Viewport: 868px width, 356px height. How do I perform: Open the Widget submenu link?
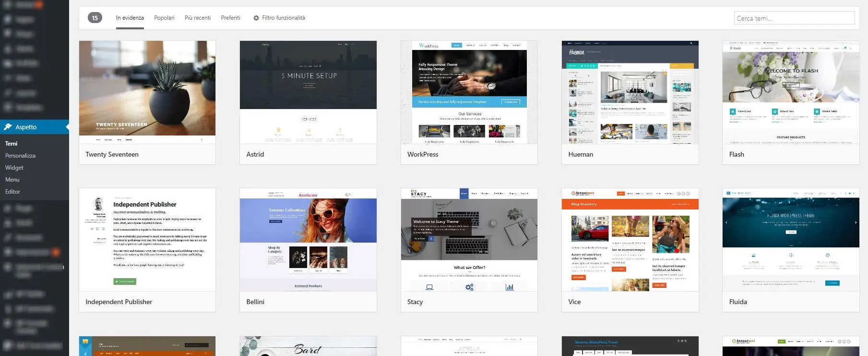[14, 168]
